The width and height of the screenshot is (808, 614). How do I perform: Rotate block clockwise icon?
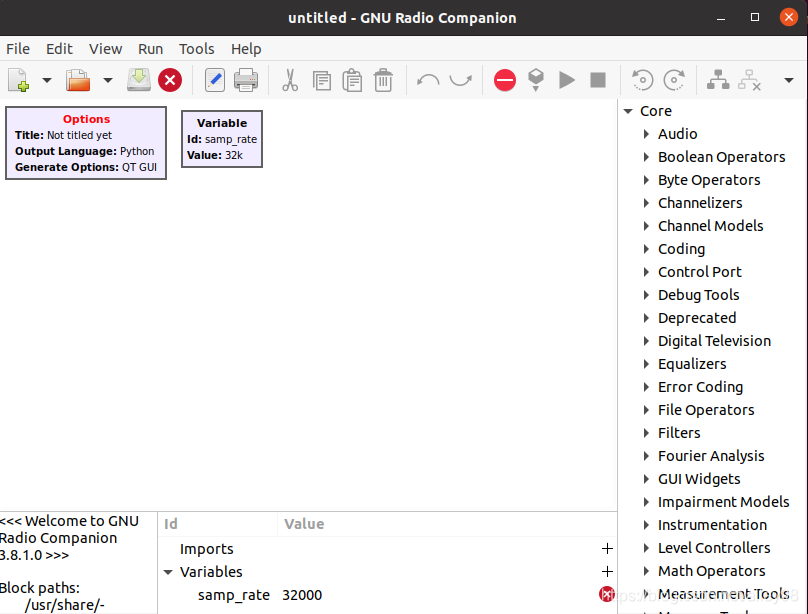pos(674,80)
